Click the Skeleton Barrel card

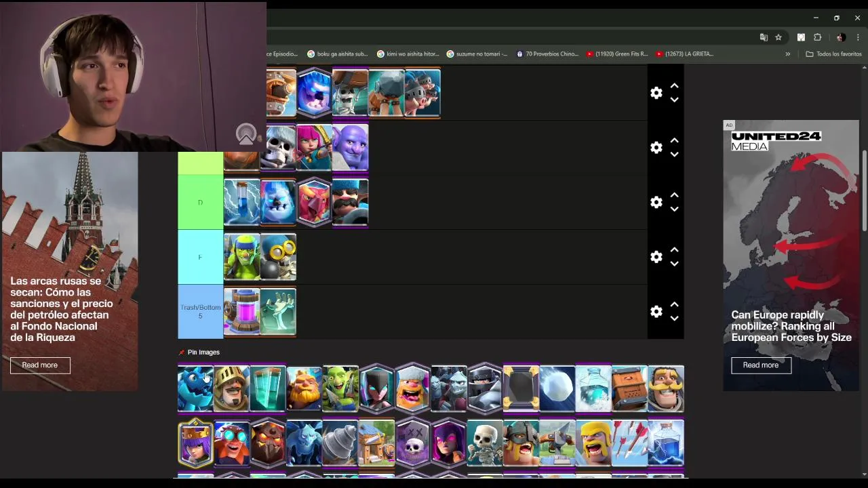coord(350,93)
